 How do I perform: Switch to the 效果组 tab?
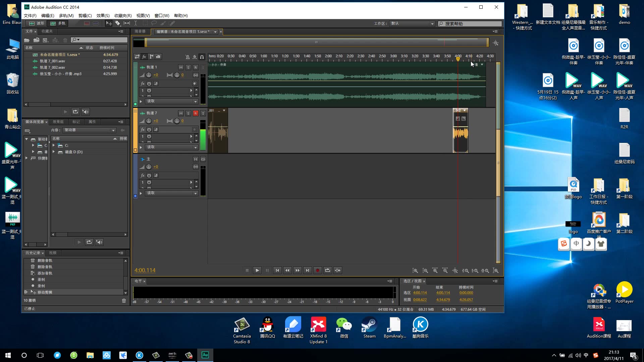coord(58,122)
